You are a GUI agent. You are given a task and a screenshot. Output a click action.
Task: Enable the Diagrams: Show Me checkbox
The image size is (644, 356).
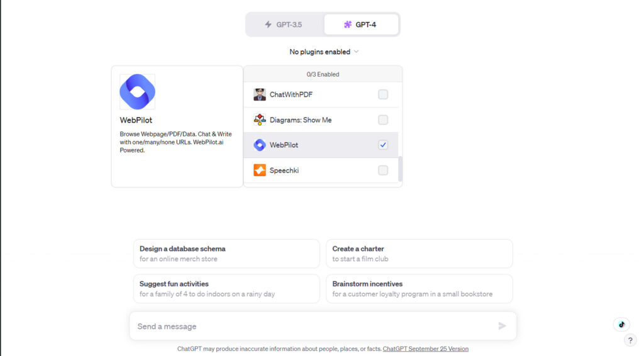383,120
